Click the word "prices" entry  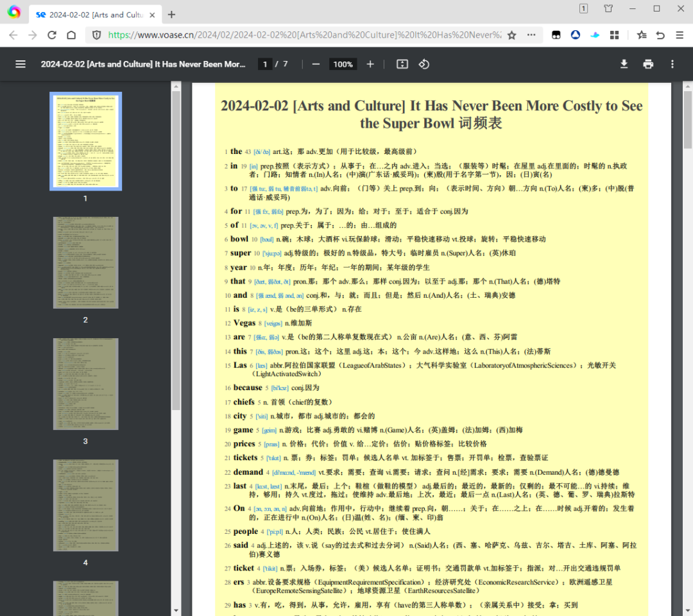pyautogui.click(x=244, y=443)
